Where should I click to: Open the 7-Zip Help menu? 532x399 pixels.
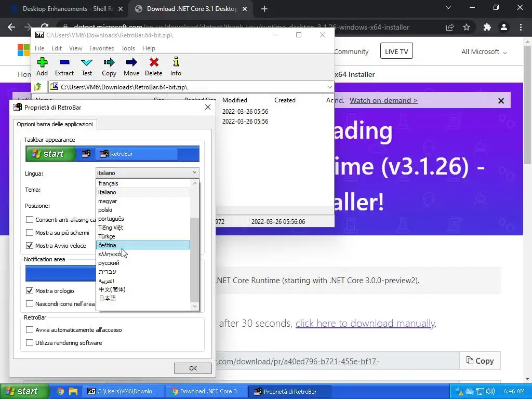click(149, 48)
